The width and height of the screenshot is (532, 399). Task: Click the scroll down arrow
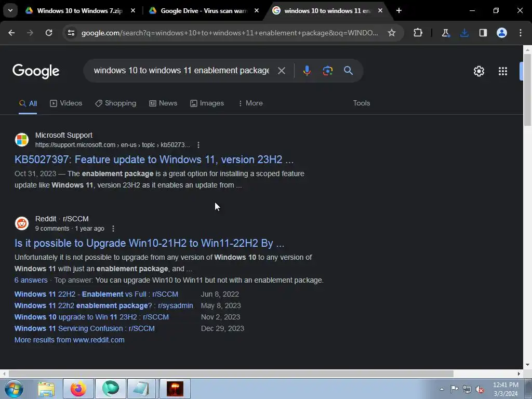click(x=527, y=365)
